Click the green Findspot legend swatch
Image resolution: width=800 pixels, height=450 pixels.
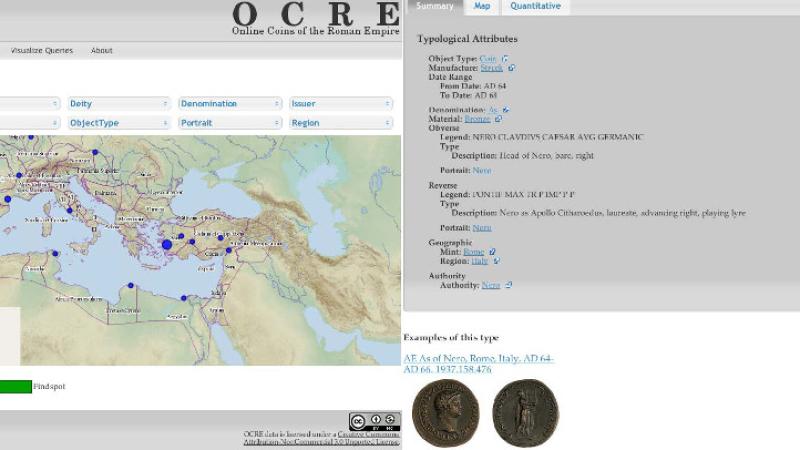tap(15, 387)
